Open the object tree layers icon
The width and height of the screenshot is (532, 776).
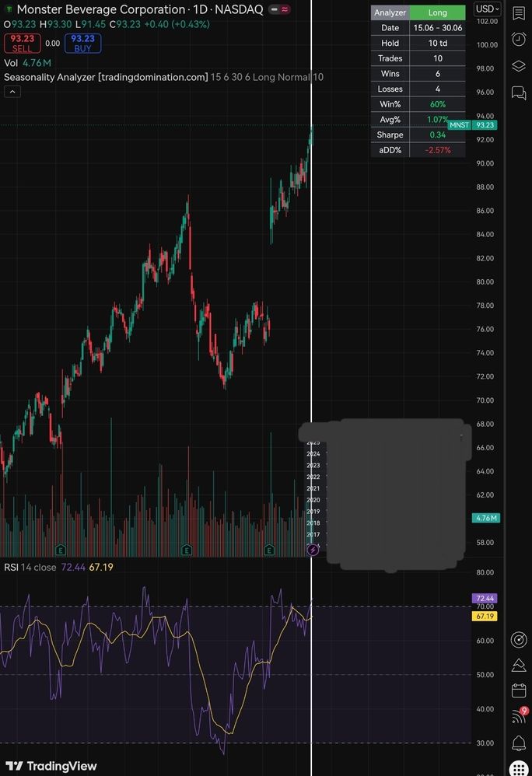pyautogui.click(x=518, y=66)
